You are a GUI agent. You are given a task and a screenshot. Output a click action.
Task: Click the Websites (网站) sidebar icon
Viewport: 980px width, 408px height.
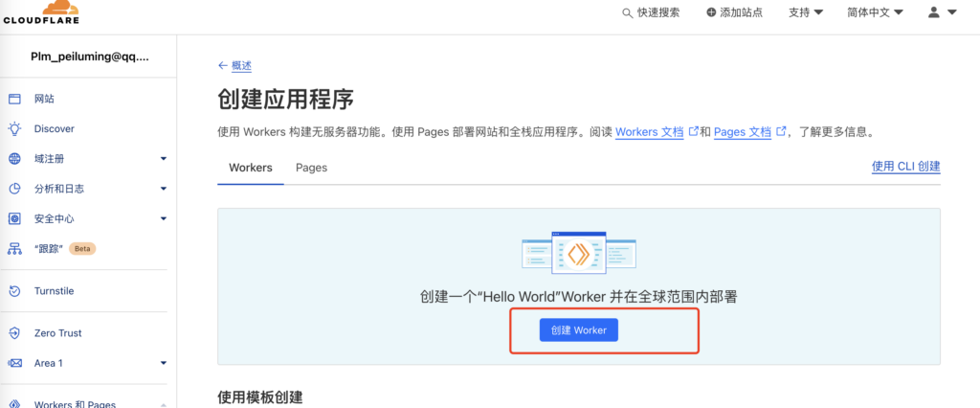point(15,99)
